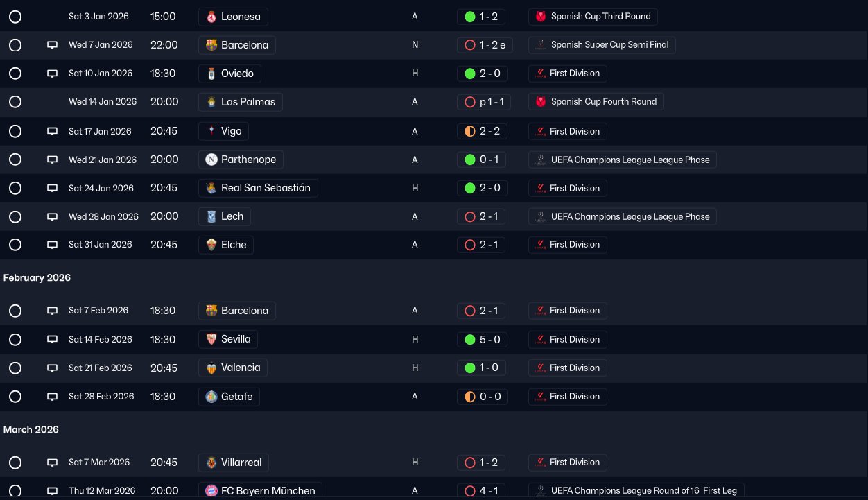Click the Barcelona crest on 7 Feb fixture

[211, 311]
